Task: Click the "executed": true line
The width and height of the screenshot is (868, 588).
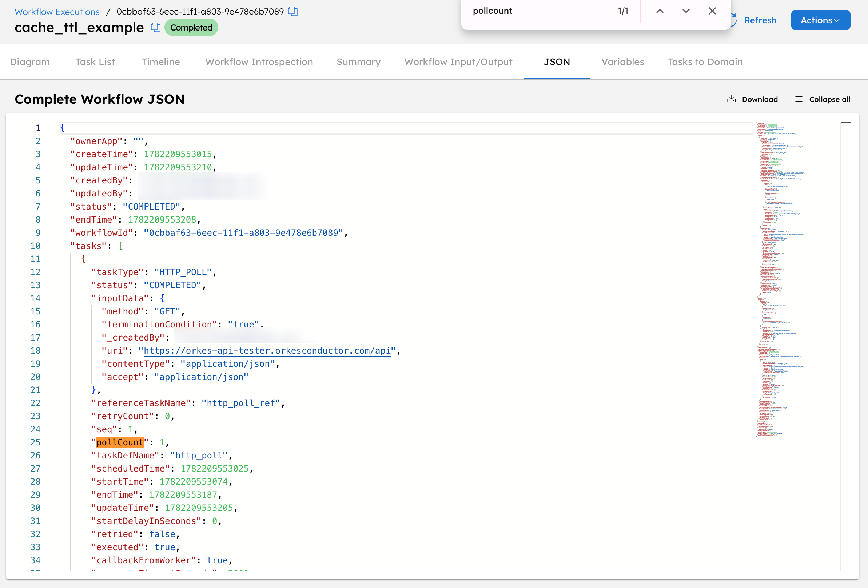Action: pyautogui.click(x=136, y=547)
